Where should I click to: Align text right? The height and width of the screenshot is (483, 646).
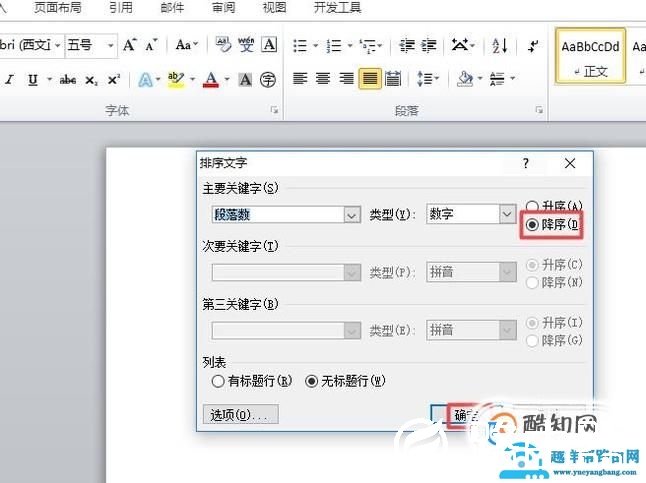[346, 78]
